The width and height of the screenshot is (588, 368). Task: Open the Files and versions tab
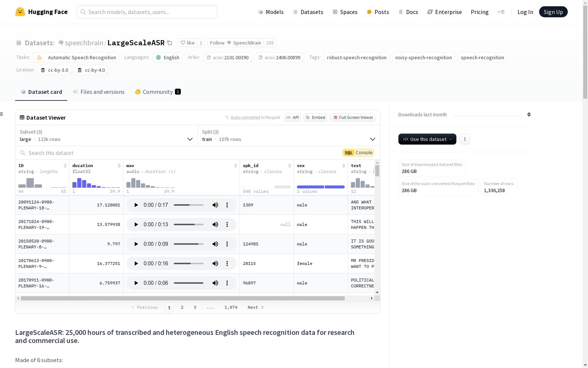point(98,92)
